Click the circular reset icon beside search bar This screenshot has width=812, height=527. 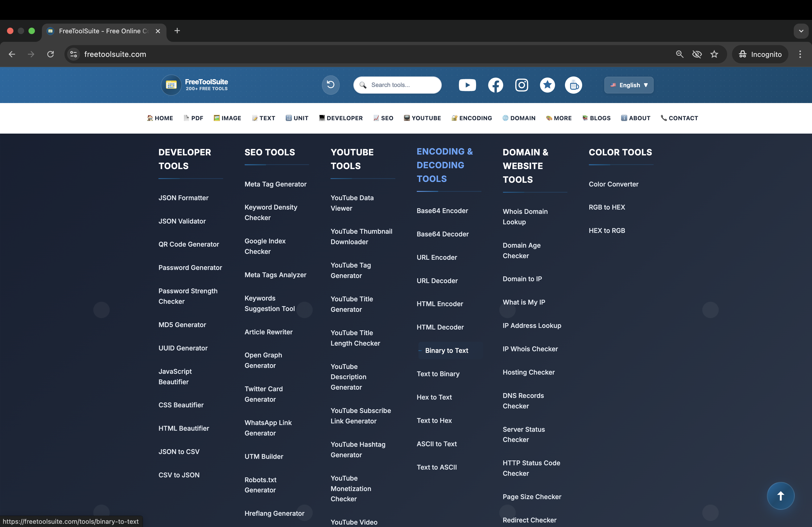[330, 85]
